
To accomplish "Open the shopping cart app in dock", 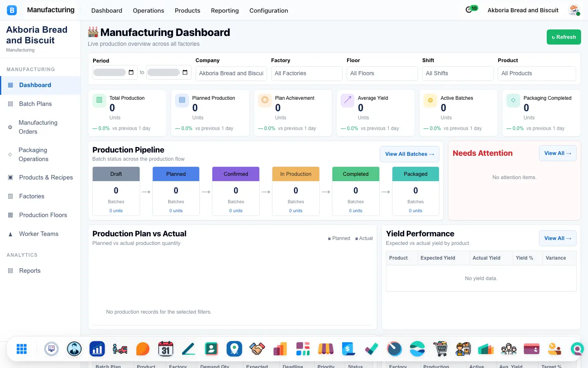I will [440, 349].
